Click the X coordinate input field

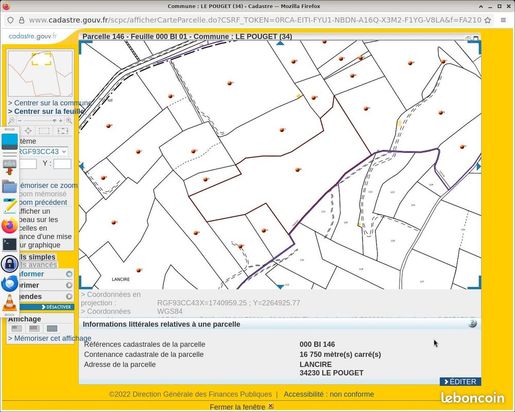28,164
